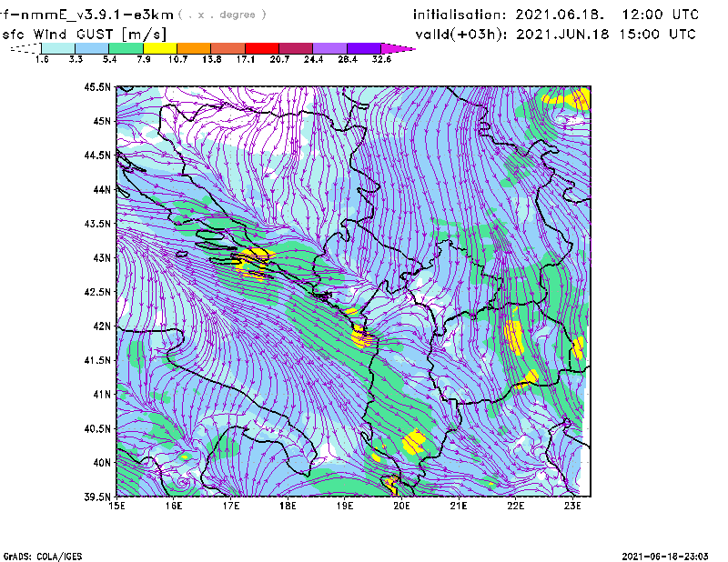Click the 'valid(+03h):' label
728x562 pixels.
pos(461,35)
